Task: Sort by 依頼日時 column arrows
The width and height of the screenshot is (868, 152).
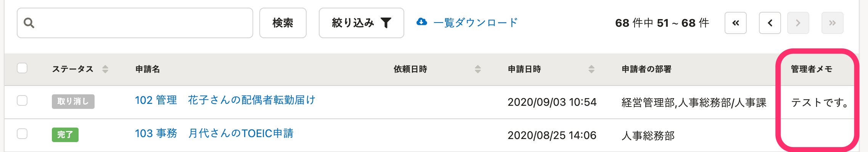Action: (x=477, y=69)
